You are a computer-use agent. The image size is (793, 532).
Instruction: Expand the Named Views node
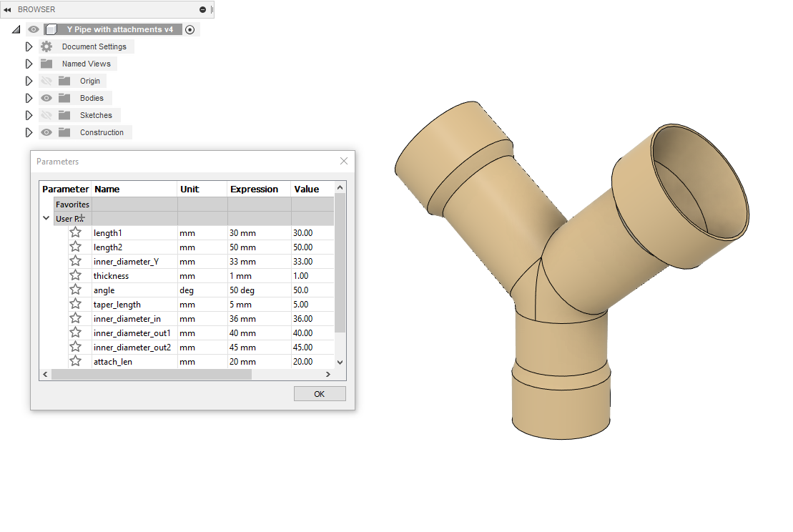tap(29, 64)
